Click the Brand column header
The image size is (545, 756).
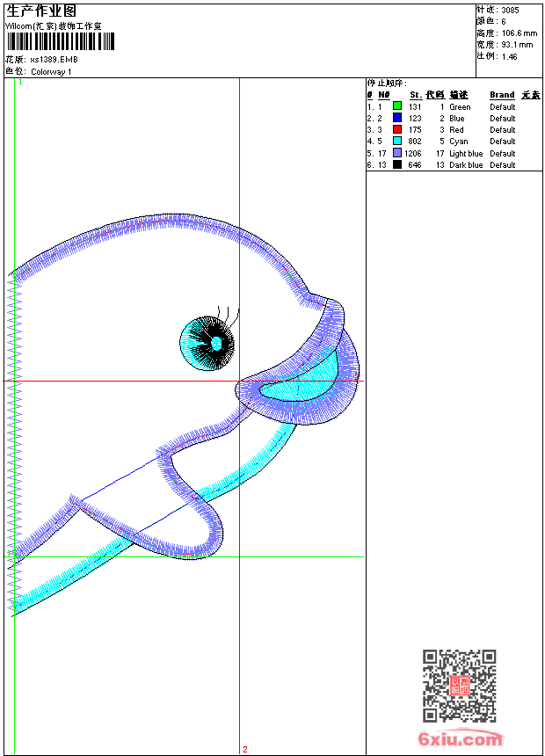[x=502, y=95]
